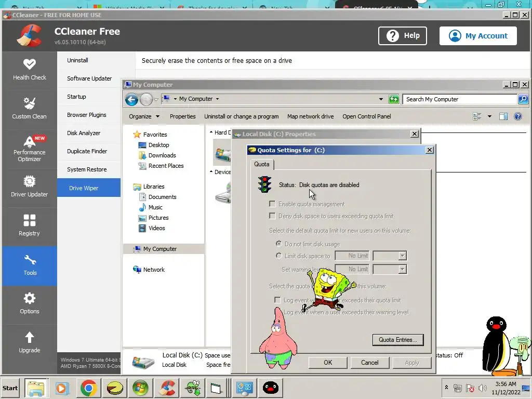Click Cancel in Quota Settings dialog

(x=369, y=363)
